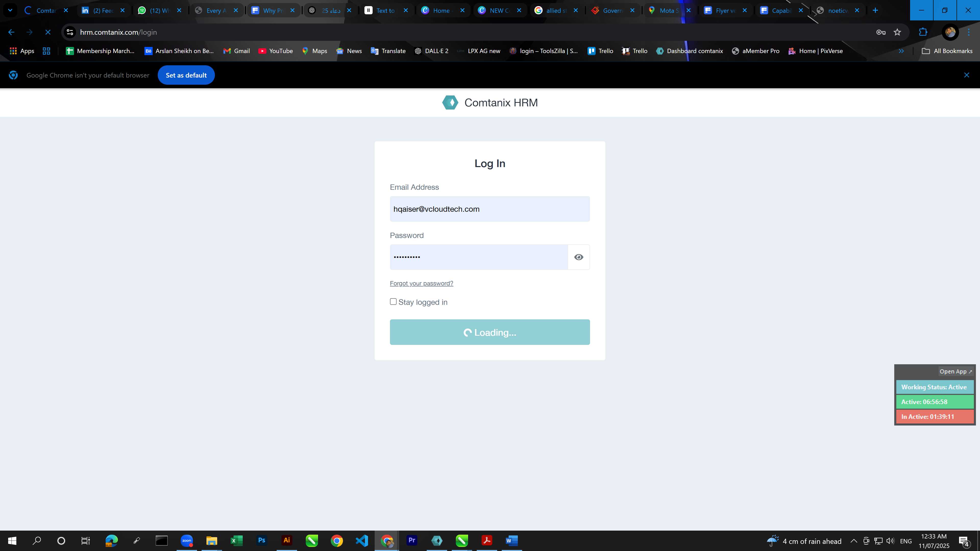Open Microsoft Word from the taskbar
The height and width of the screenshot is (551, 980).
click(512, 541)
